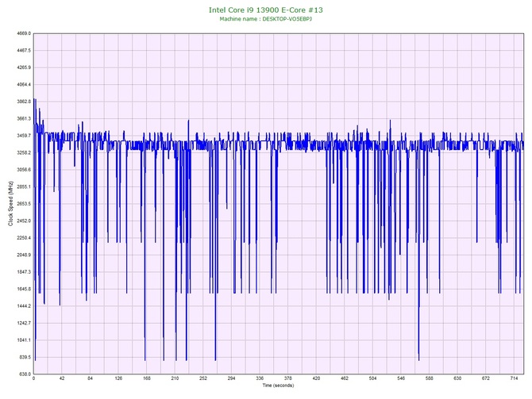Click the x-axis origin label 0
The image size is (532, 399).
[x=33, y=378]
